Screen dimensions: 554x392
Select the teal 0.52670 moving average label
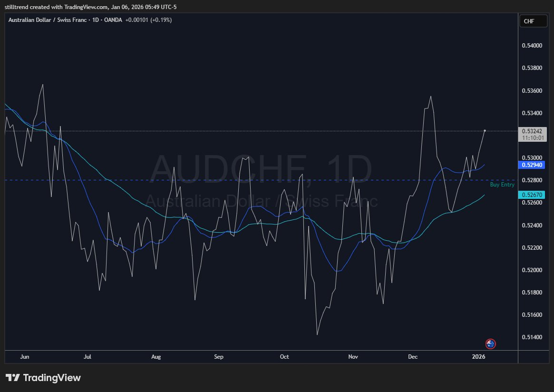(531, 195)
